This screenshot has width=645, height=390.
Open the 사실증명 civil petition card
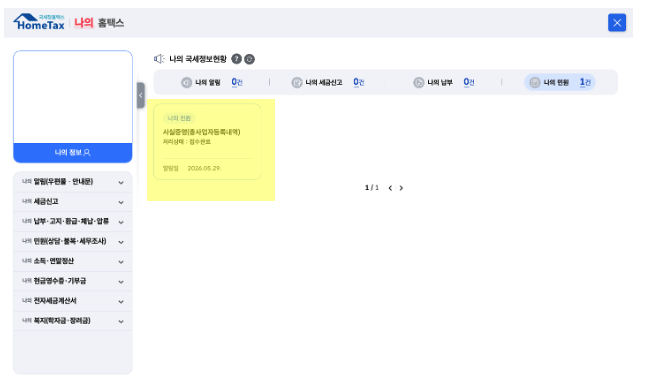(x=207, y=142)
